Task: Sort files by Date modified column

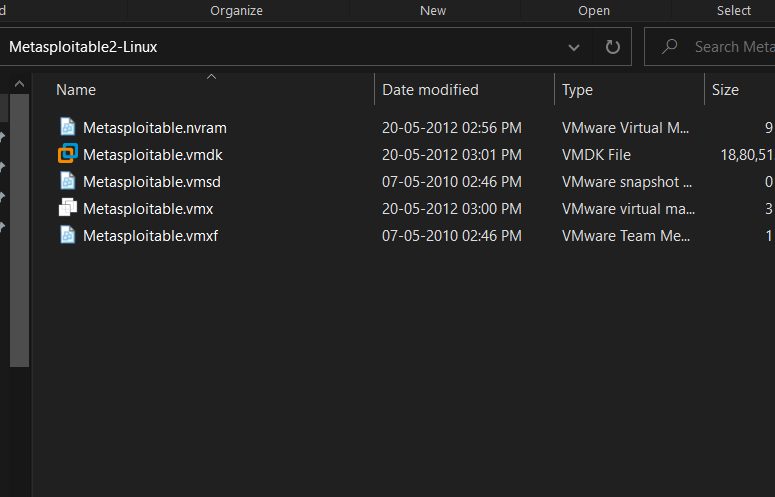Action: coord(430,90)
